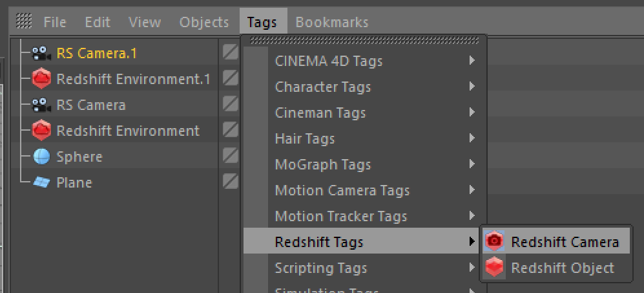Expand Cineman Tags submenu arrow
The width and height of the screenshot is (644, 293).
[472, 112]
